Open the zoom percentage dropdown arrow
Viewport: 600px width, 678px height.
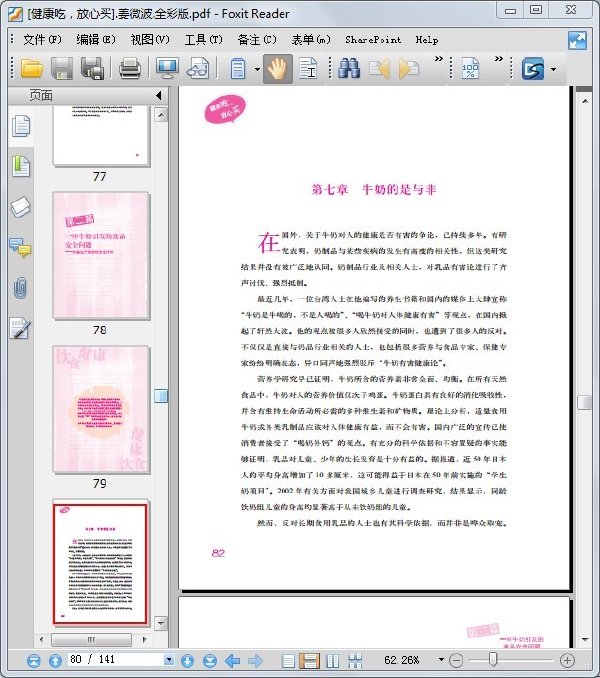pos(441,660)
